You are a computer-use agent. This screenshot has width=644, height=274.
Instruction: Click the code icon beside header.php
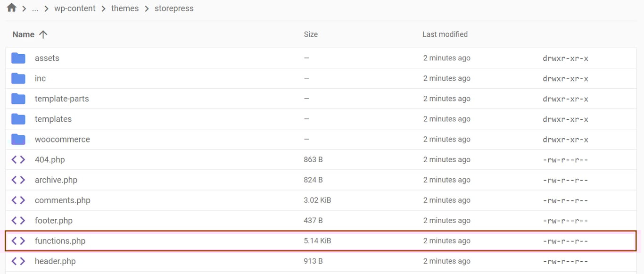tap(18, 261)
